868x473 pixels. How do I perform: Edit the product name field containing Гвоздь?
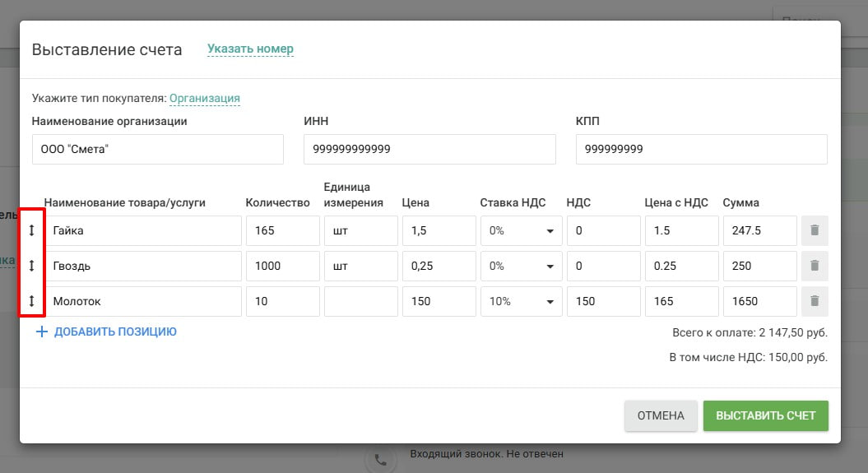(143, 266)
